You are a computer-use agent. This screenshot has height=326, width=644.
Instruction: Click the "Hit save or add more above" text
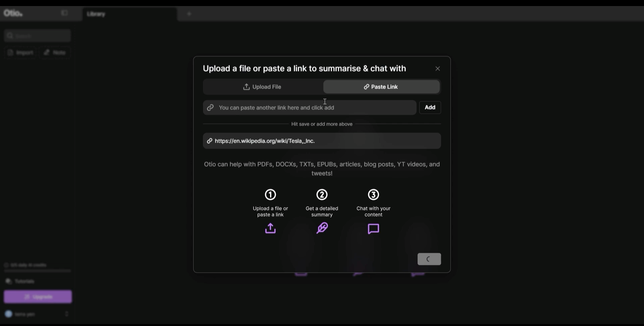[x=322, y=124]
